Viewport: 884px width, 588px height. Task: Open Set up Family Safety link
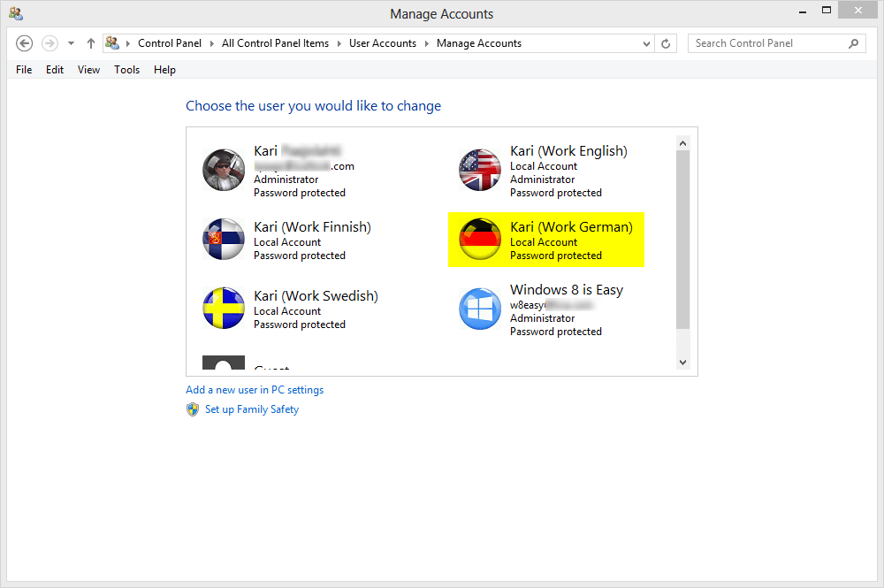coord(252,409)
